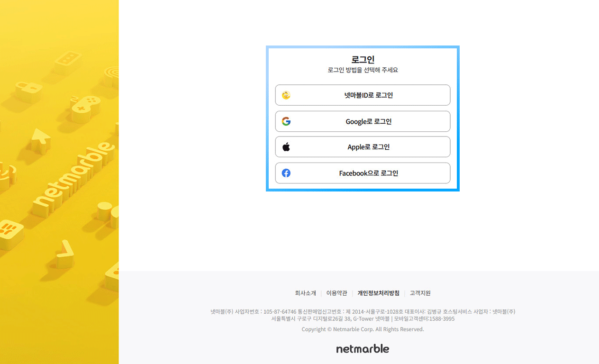Click the Apple logo icon
The height and width of the screenshot is (364, 599).
click(x=286, y=147)
